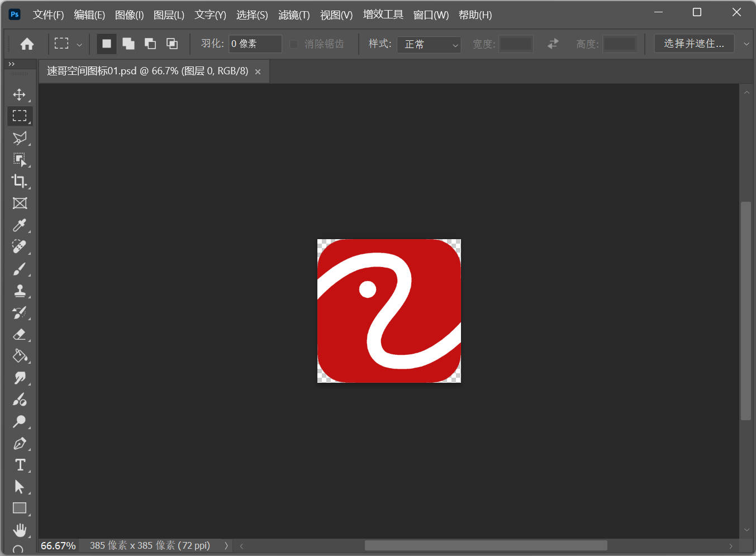Screen dimensions: 756x556
Task: Open the 增效工具 menu
Action: tap(383, 15)
